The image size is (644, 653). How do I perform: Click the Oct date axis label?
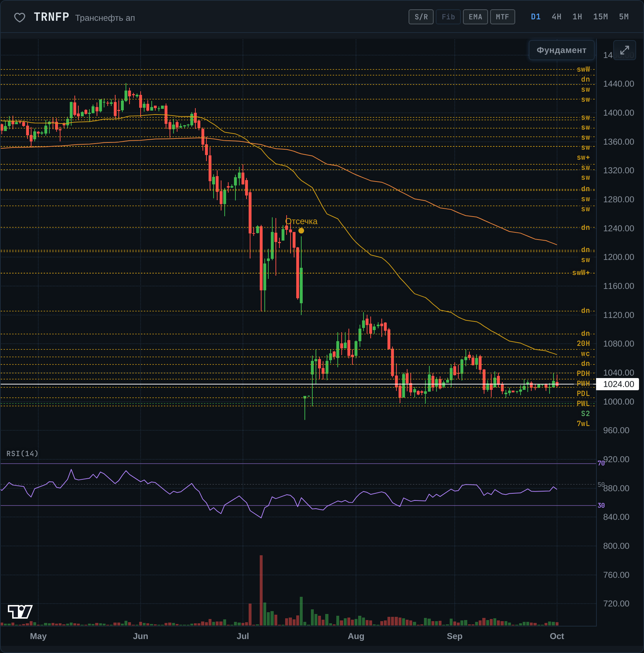[x=557, y=636]
